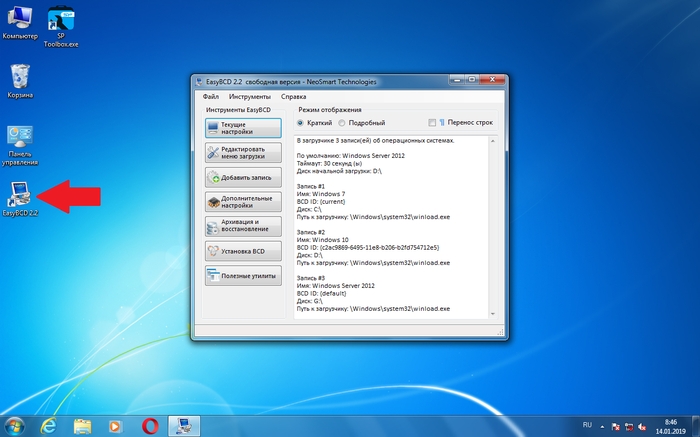Open the Инструменты menu
The width and height of the screenshot is (700, 437).
coord(248,97)
